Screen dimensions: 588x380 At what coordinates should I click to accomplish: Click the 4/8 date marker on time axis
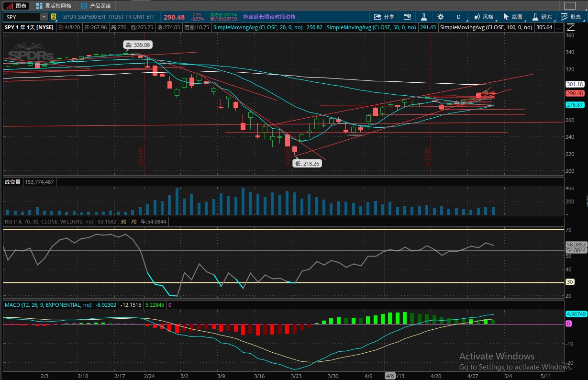pos(390,376)
